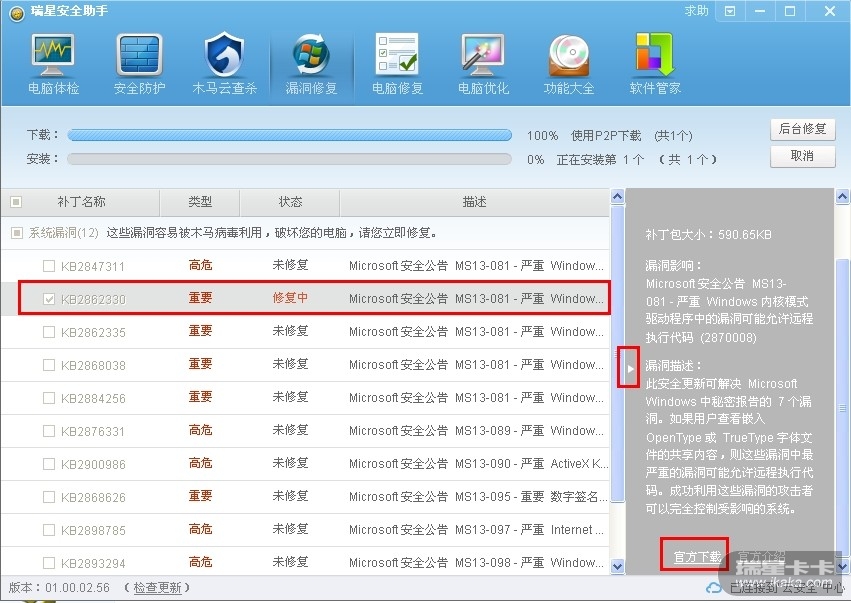This screenshot has height=603, width=851.
Task: Uncheck the KB2862330 patch checkbox
Action: pos(49,299)
